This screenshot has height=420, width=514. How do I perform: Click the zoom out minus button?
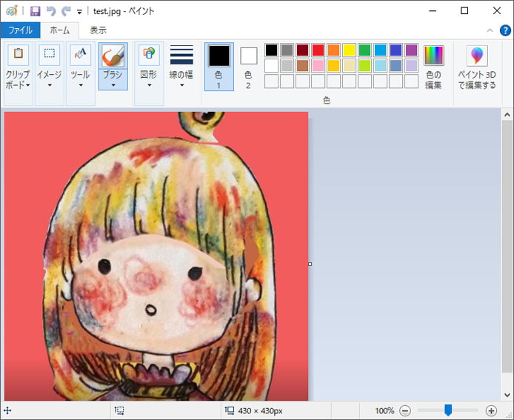405,410
